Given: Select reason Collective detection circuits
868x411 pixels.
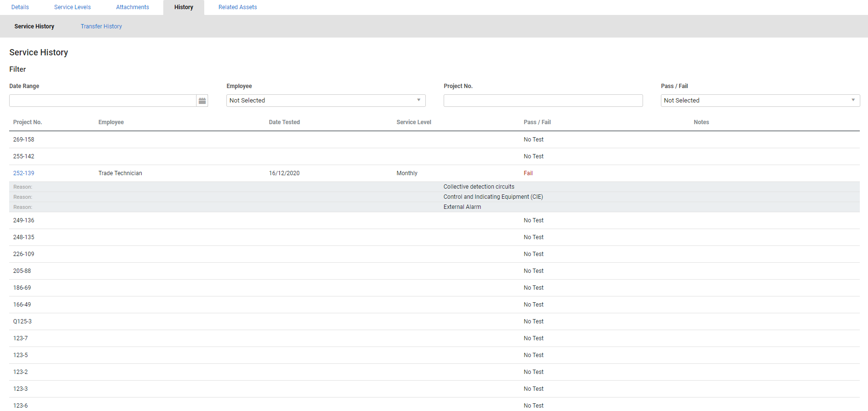Looking at the screenshot, I should [x=479, y=187].
